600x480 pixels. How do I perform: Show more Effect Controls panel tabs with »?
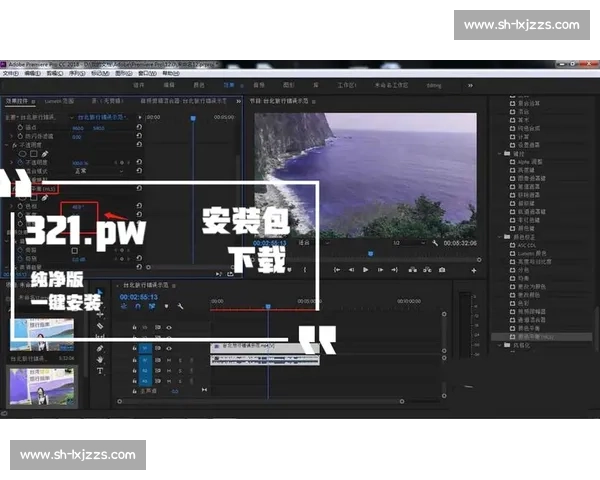point(238,101)
